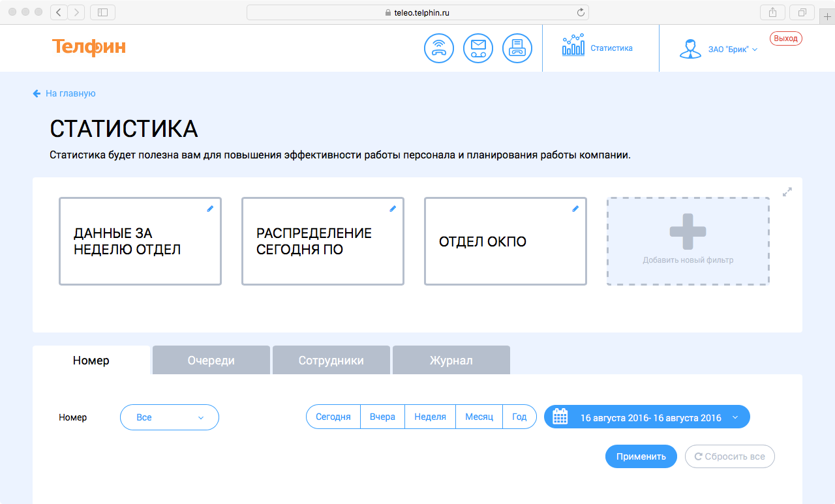Add a new filter with plus tile

pos(688,241)
